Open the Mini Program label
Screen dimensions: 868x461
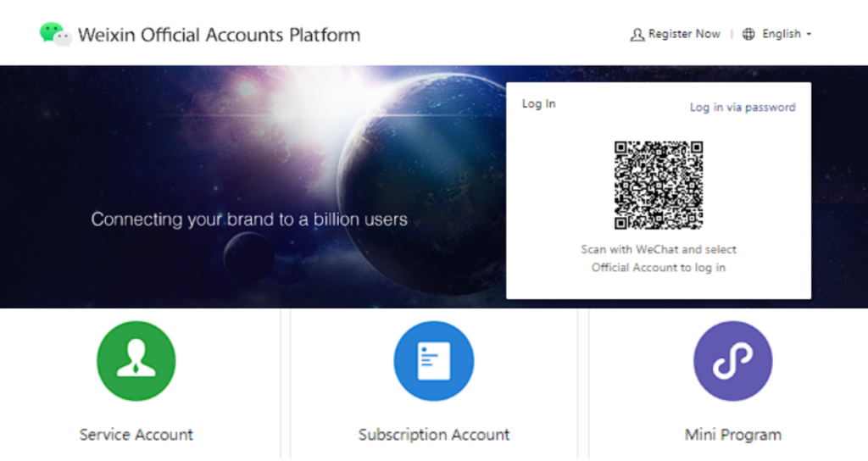(733, 435)
